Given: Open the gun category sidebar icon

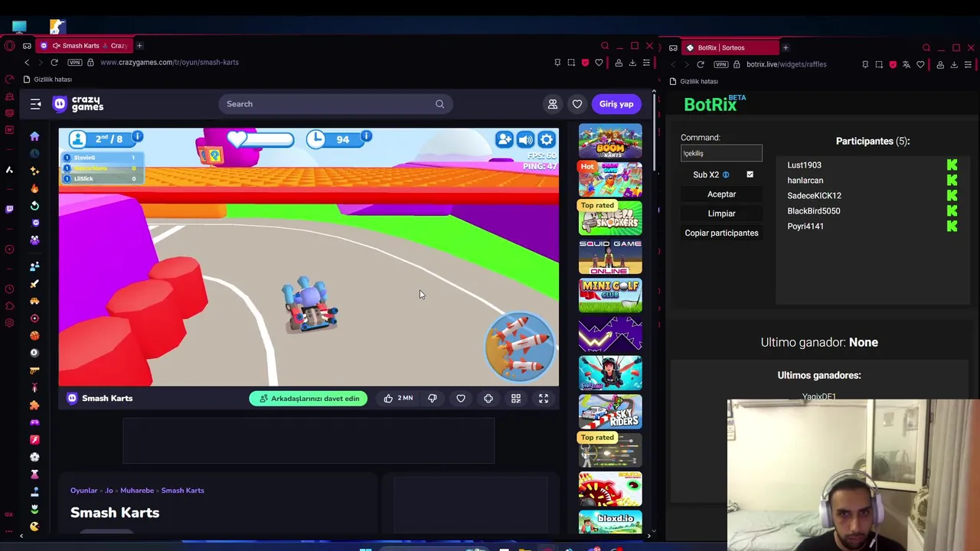Looking at the screenshot, I should [x=34, y=370].
